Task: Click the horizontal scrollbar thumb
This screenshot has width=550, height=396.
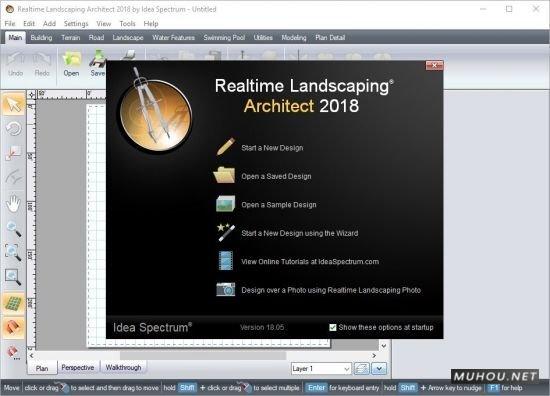Action: (x=203, y=356)
